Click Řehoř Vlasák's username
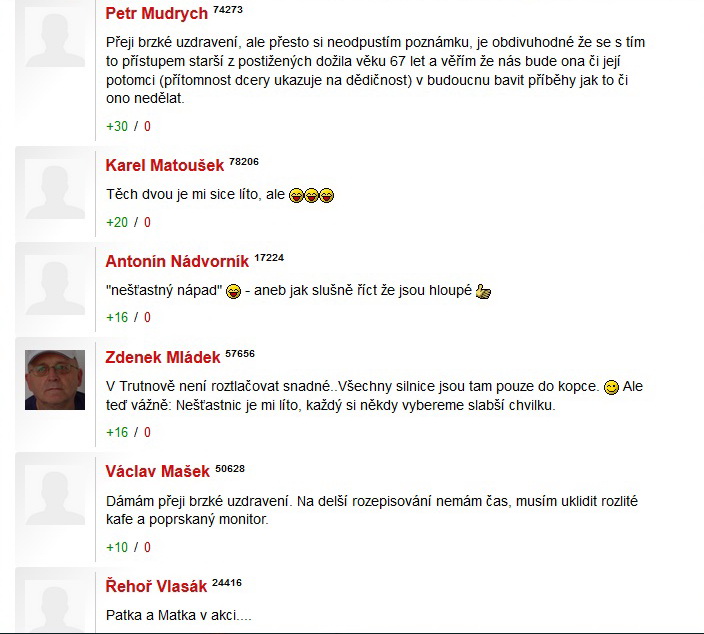Screen dimensions: 704x634 156,586
